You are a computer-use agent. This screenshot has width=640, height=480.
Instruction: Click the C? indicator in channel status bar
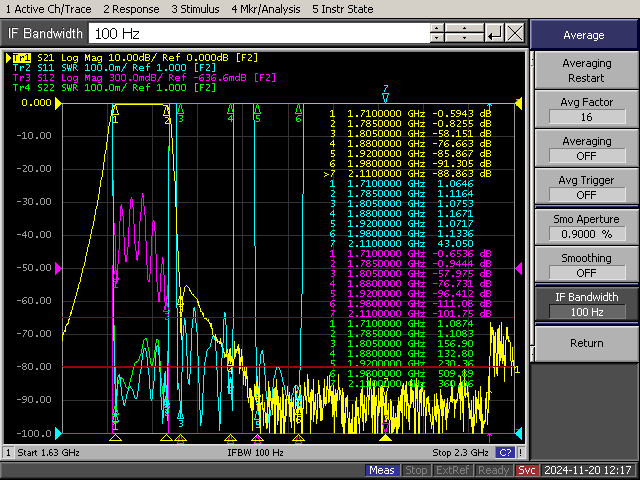(x=505, y=453)
